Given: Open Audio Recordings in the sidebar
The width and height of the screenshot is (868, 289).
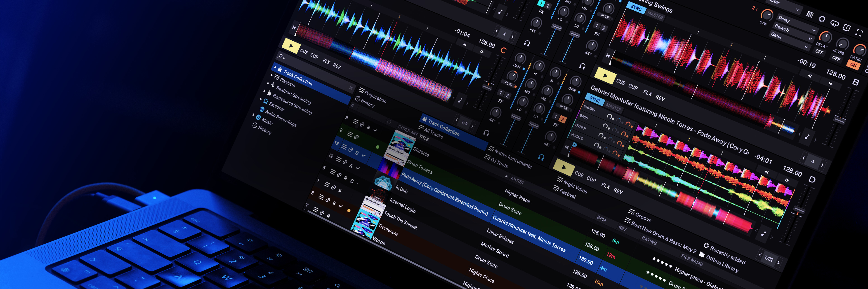Looking at the screenshot, I should pyautogui.click(x=282, y=117).
